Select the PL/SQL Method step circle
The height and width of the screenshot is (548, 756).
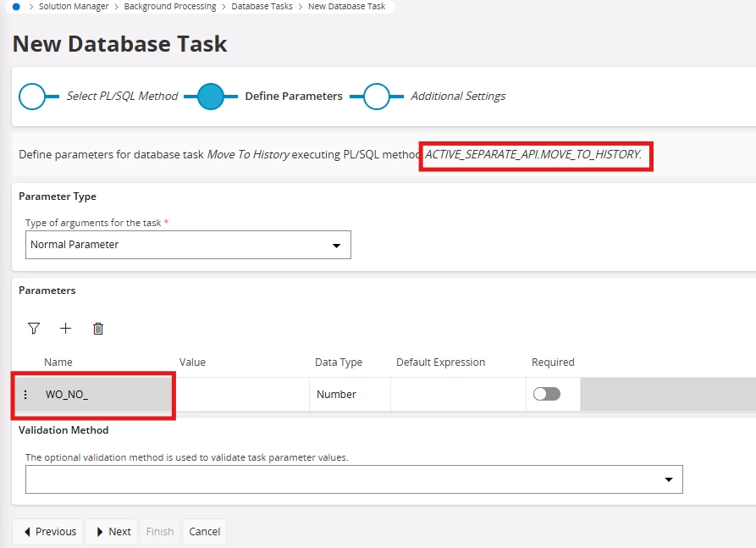(32, 97)
